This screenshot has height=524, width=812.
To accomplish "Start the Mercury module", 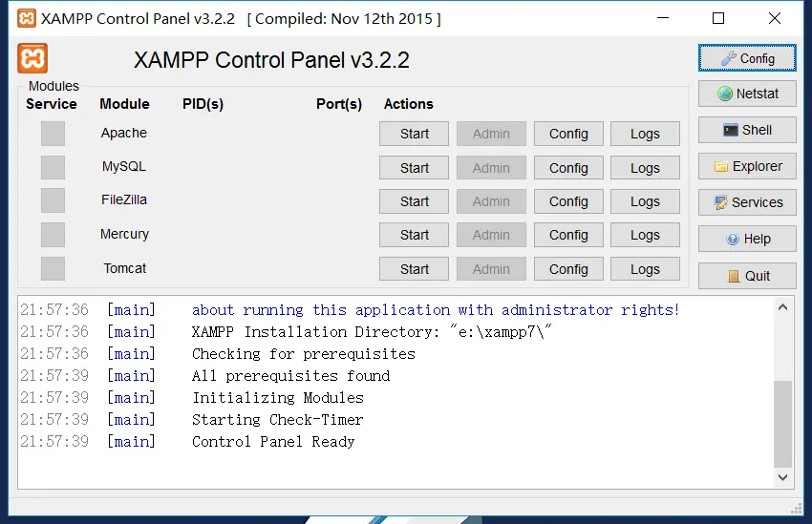I will [414, 235].
